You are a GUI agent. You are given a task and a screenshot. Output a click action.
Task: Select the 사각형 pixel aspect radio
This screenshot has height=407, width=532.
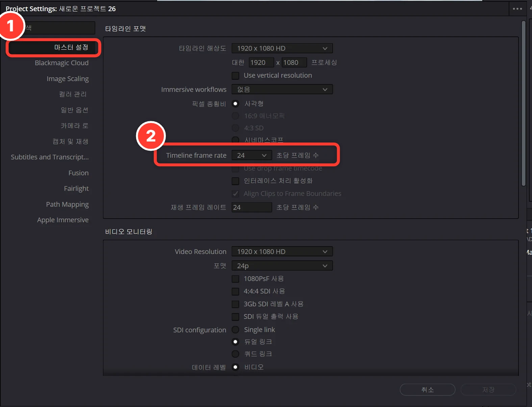click(235, 104)
